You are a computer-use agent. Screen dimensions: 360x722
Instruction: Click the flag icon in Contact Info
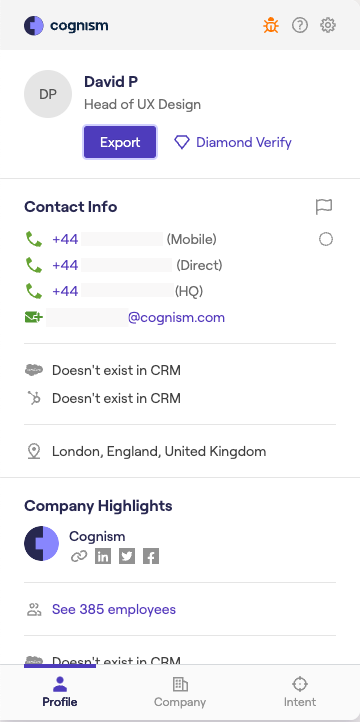click(324, 207)
